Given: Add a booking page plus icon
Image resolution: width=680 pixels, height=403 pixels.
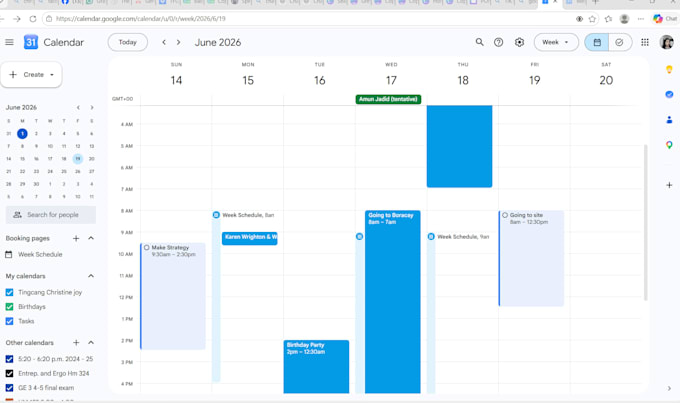Looking at the screenshot, I should coord(76,238).
